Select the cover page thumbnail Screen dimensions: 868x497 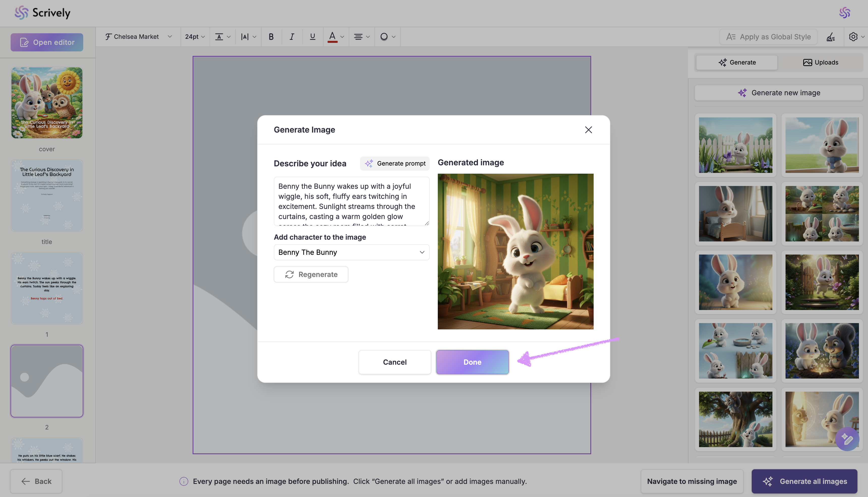pyautogui.click(x=47, y=103)
